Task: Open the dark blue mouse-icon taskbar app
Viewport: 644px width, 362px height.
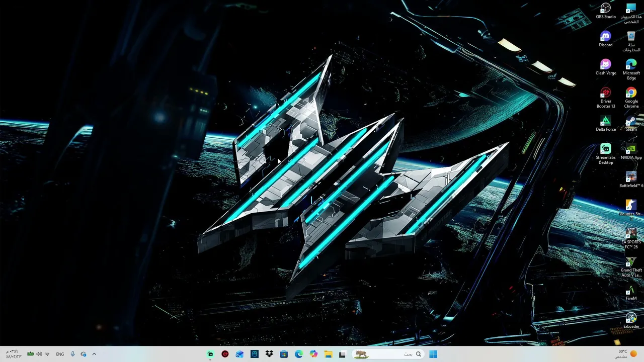Action: click(x=255, y=354)
